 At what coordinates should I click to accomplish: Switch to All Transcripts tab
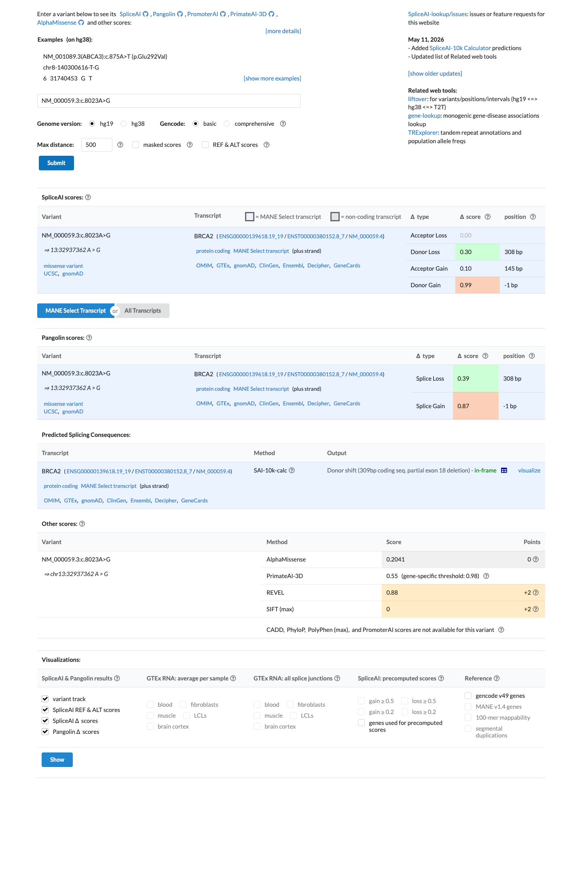pyautogui.click(x=143, y=311)
